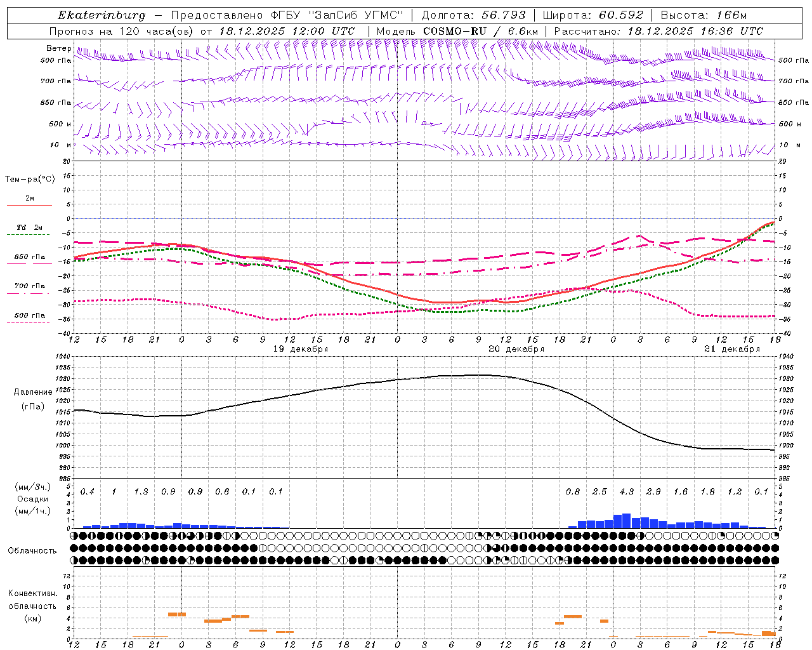
Task: Click the "20 декабря" date label
Action: pyautogui.click(x=516, y=349)
